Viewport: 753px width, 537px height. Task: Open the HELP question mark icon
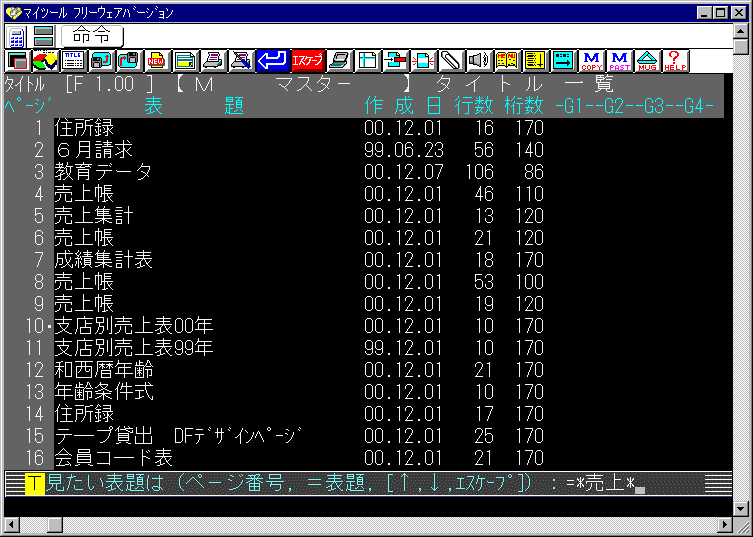coord(675,61)
